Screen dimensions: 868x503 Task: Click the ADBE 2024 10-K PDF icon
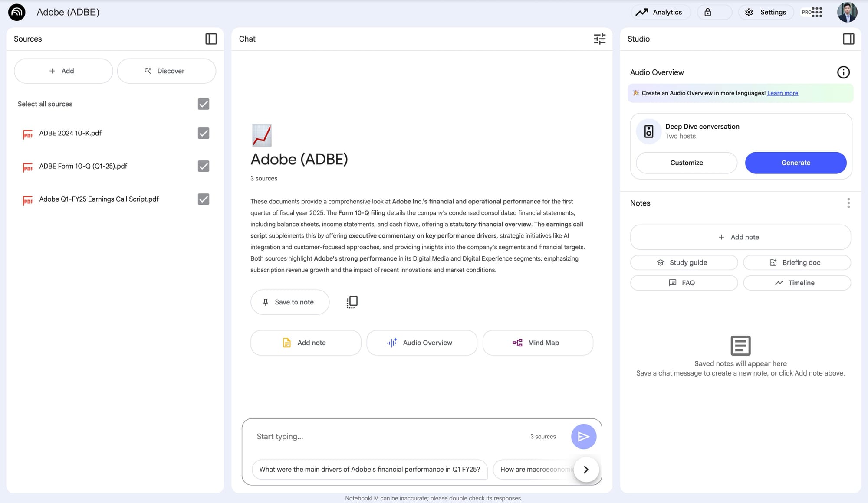(27, 134)
